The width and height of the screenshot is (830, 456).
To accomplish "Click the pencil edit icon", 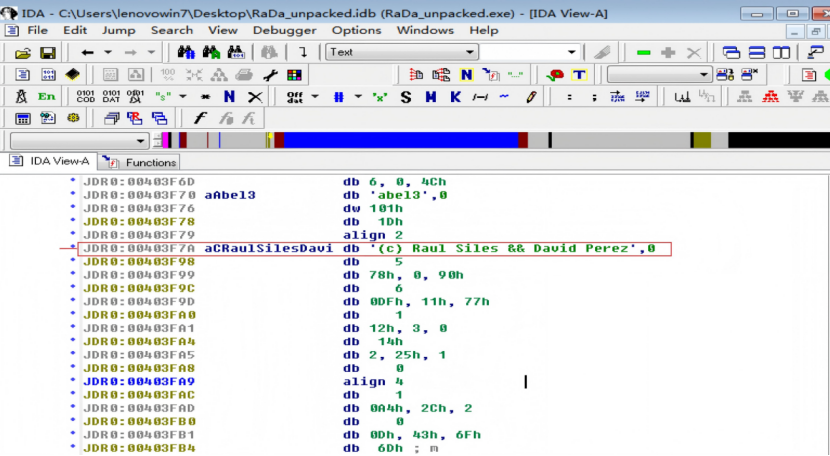I will point(531,96).
